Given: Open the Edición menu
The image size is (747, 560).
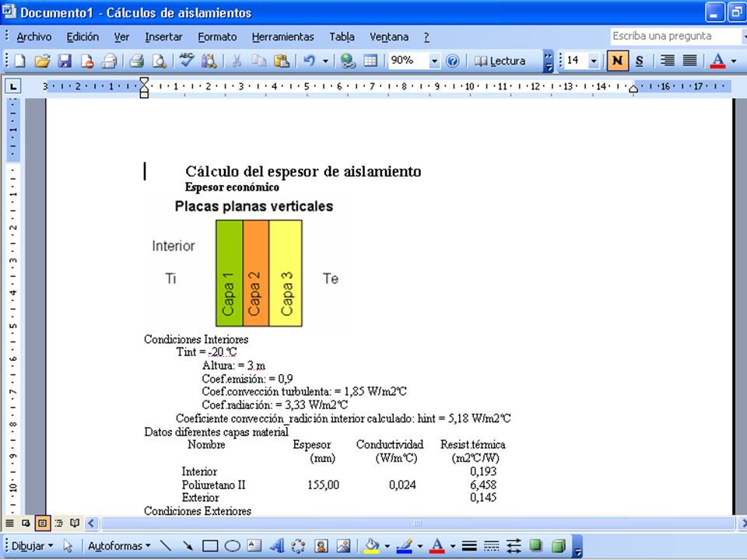Looking at the screenshot, I should coord(82,37).
